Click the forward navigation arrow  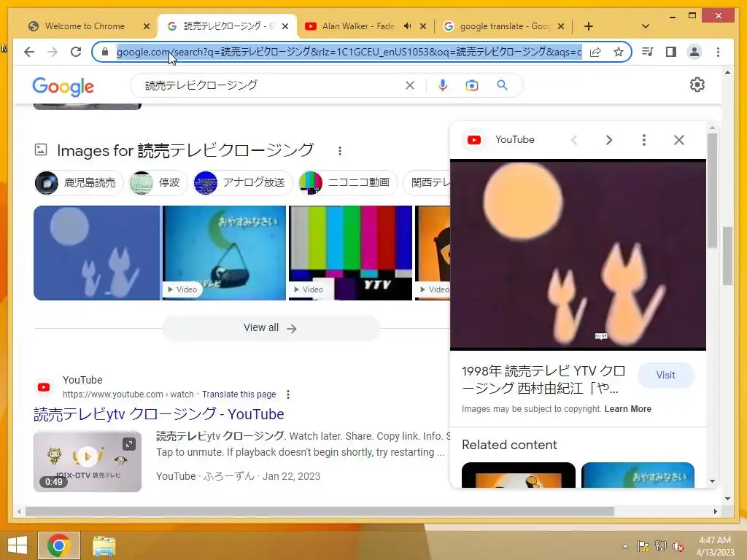(53, 52)
